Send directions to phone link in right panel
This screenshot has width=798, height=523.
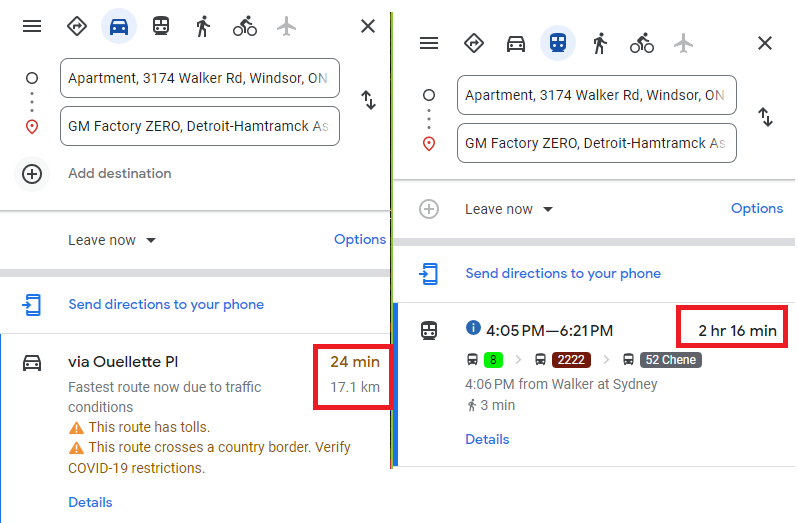[563, 273]
